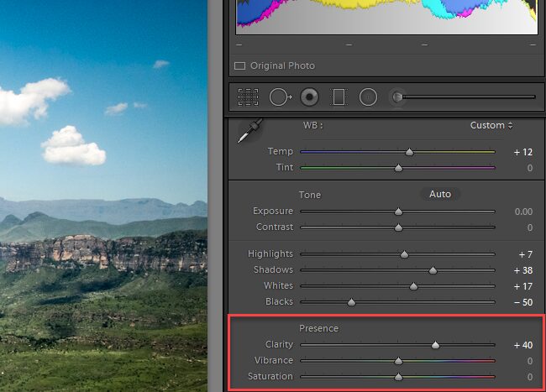This screenshot has width=546, height=392.
Task: Click the histogram graph
Action: point(386,17)
